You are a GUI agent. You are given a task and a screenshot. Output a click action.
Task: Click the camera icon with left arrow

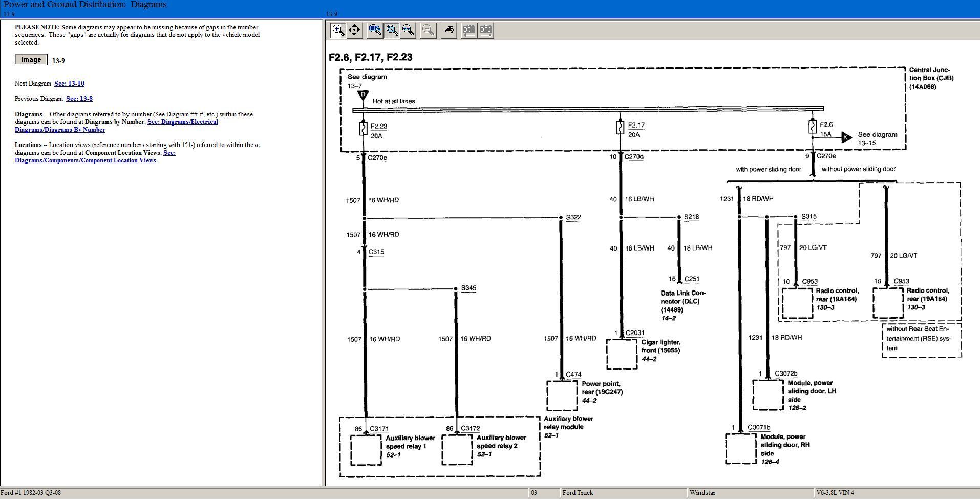coord(468,30)
